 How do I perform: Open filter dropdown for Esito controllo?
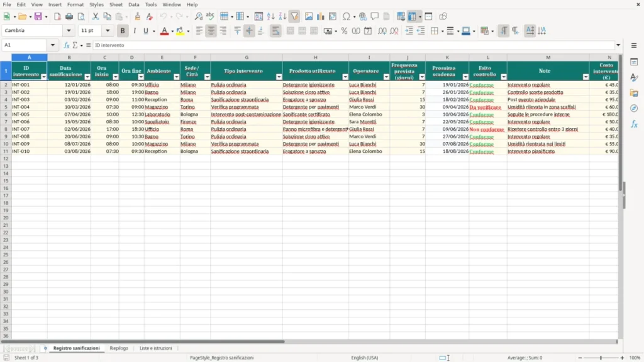click(x=504, y=77)
